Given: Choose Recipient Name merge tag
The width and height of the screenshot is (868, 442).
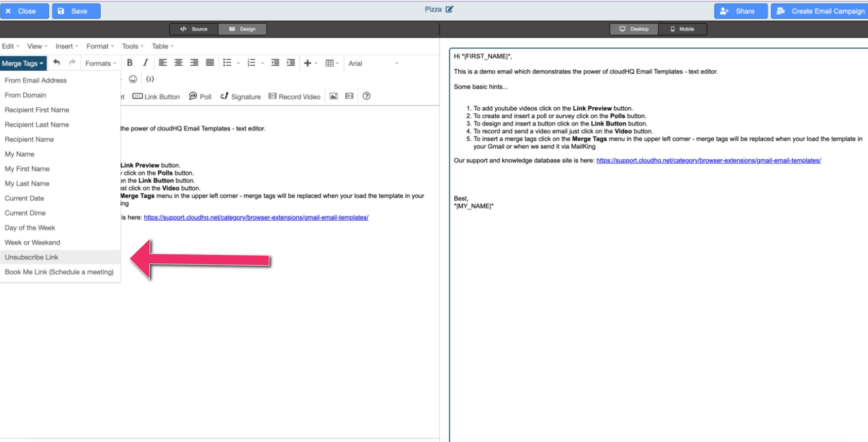Looking at the screenshot, I should [60, 139].
